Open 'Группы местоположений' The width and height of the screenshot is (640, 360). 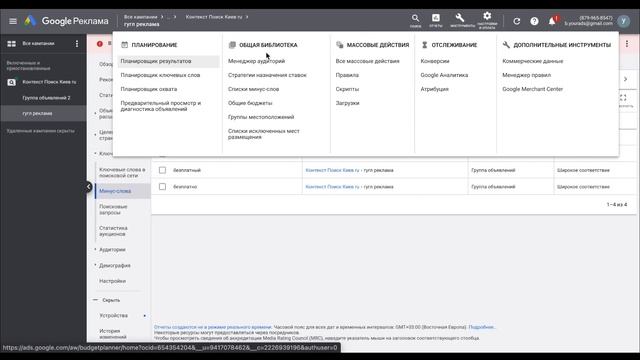pos(261,117)
